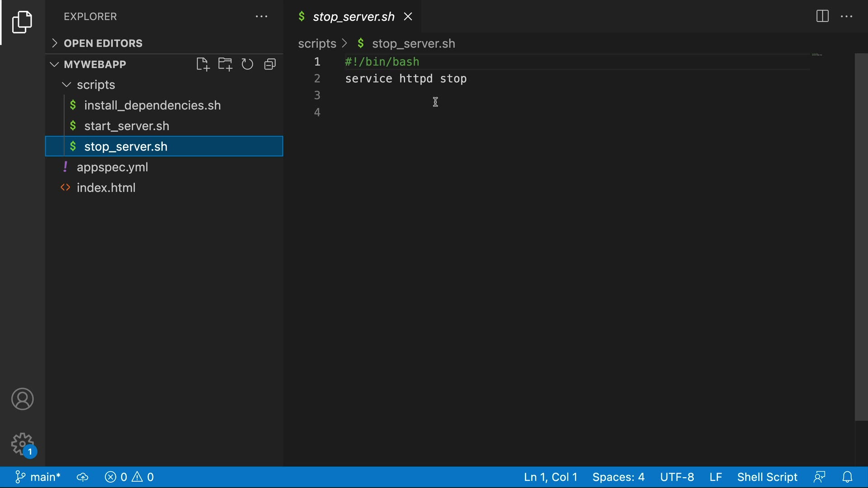868x488 pixels.
Task: Change the Spaces: 4 indentation setting
Action: click(x=618, y=477)
